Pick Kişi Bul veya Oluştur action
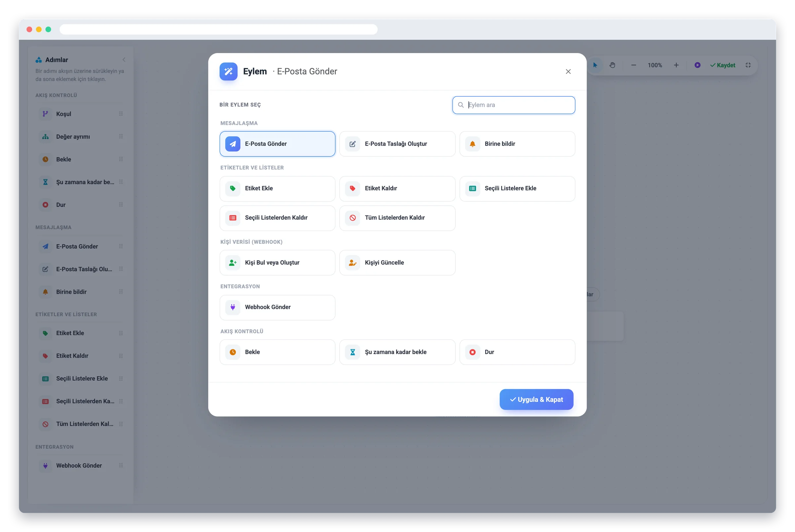 pyautogui.click(x=277, y=263)
